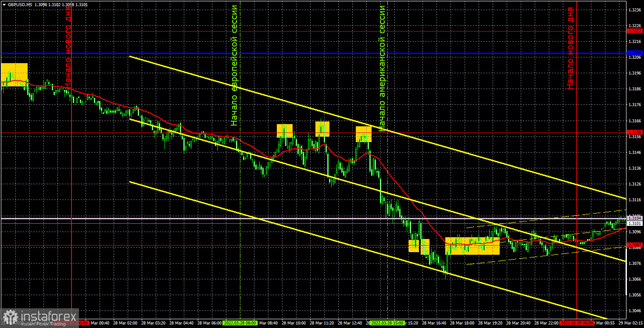Click the 1.3046 price axis label

pyautogui.click(x=634, y=311)
